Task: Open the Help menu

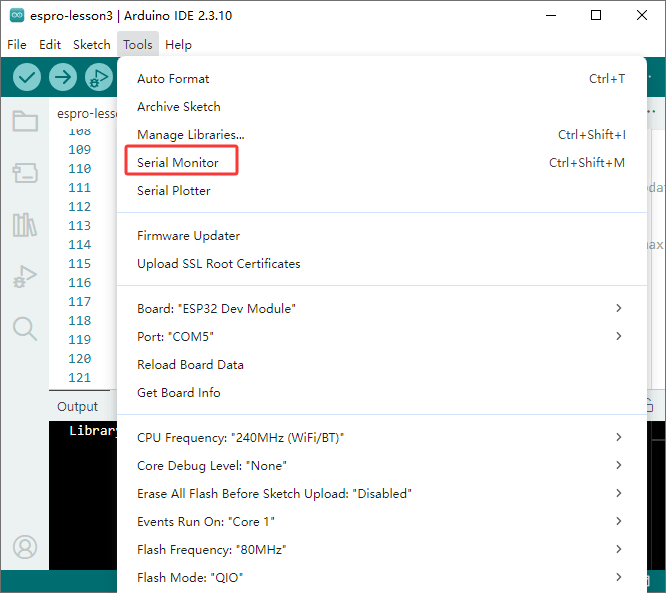Action: (x=178, y=45)
